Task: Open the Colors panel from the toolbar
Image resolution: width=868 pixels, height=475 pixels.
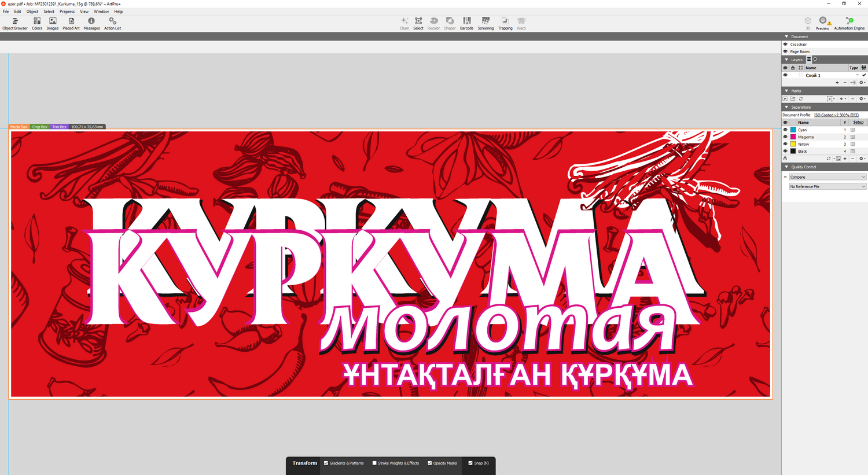Action: point(37,24)
